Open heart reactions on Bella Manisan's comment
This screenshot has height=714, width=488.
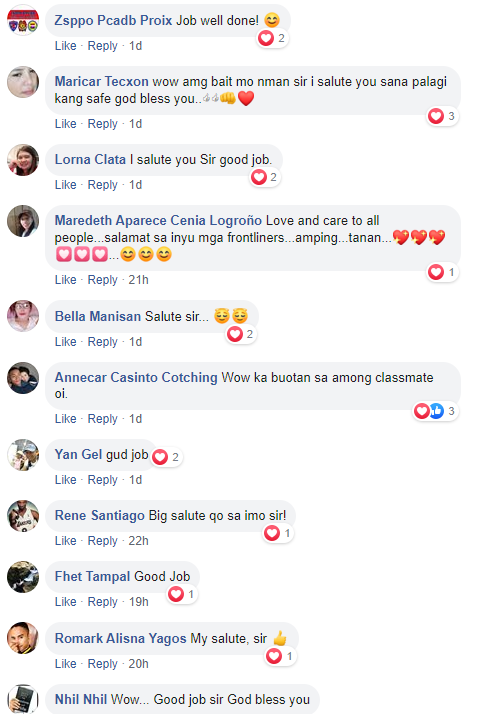pos(241,334)
